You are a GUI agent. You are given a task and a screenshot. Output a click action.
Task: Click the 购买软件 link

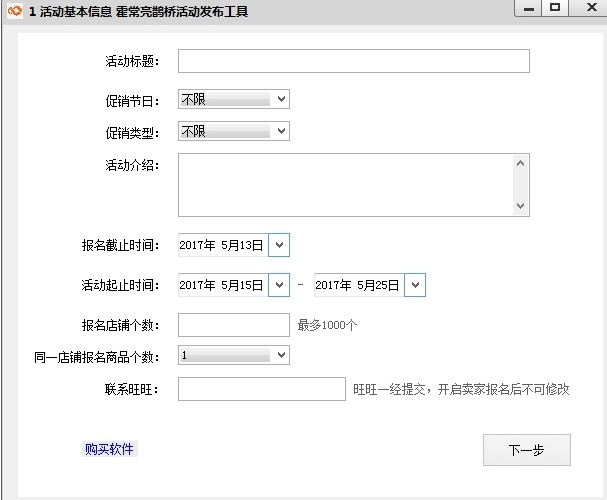pos(109,449)
